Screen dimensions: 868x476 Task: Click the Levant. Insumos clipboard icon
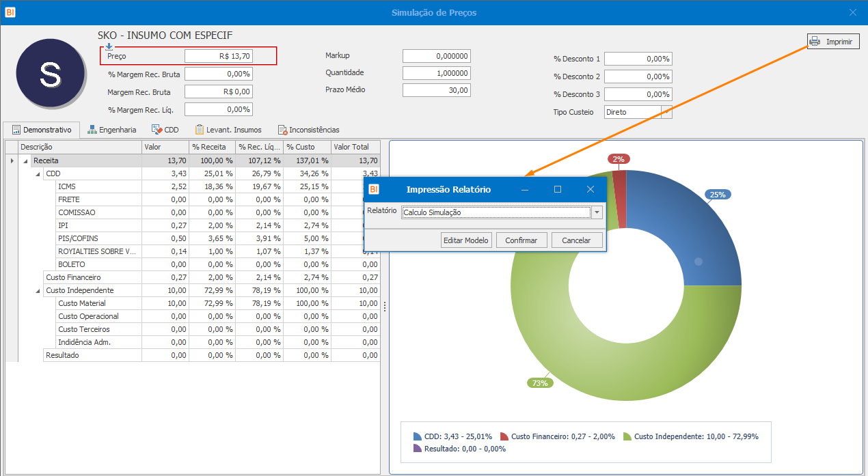click(x=200, y=130)
